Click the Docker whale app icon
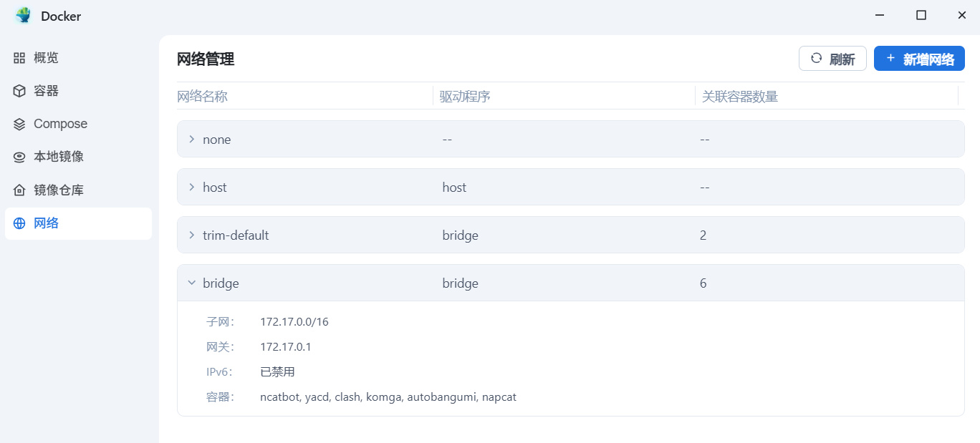980x443 pixels. (24, 16)
